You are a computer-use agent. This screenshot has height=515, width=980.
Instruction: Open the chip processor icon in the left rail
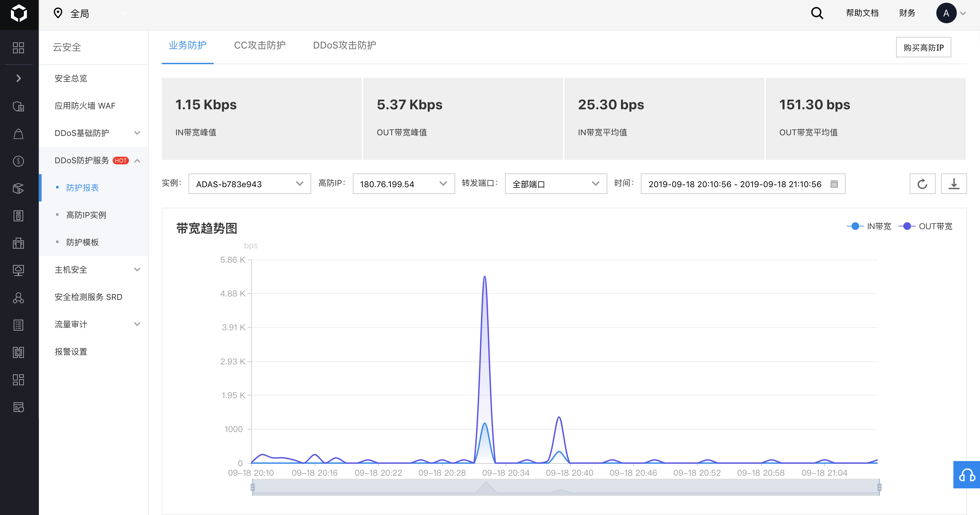coord(18,352)
